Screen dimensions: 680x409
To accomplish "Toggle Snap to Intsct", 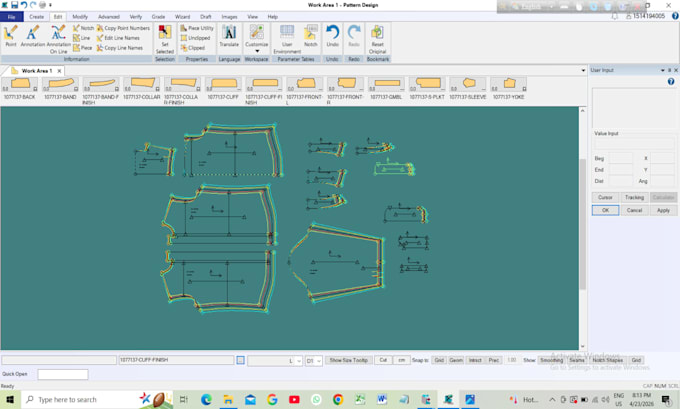I will coord(475,360).
